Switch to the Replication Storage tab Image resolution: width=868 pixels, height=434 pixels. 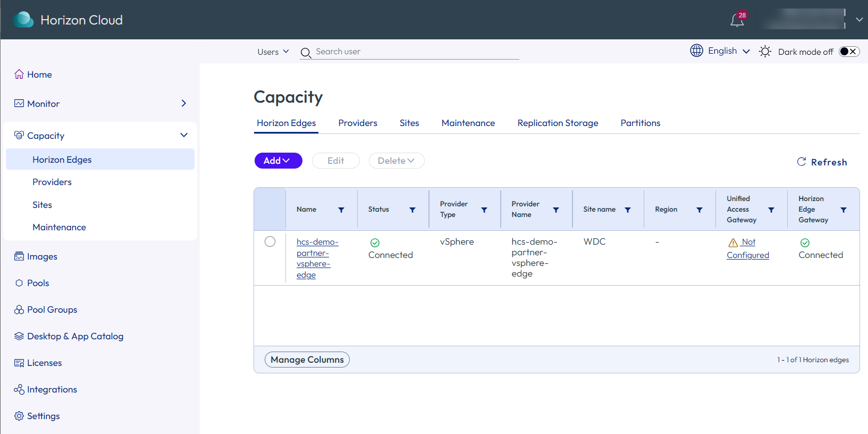tap(558, 123)
